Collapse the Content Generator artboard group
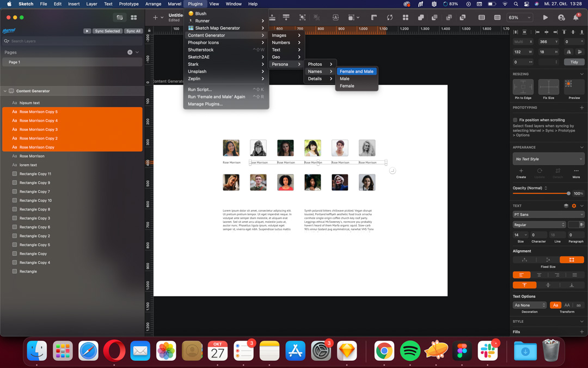This screenshot has width=588, height=368. click(5, 91)
